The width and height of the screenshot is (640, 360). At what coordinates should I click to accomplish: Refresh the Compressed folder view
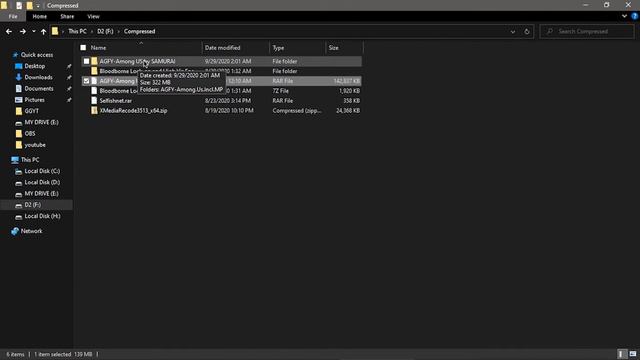[x=527, y=31]
